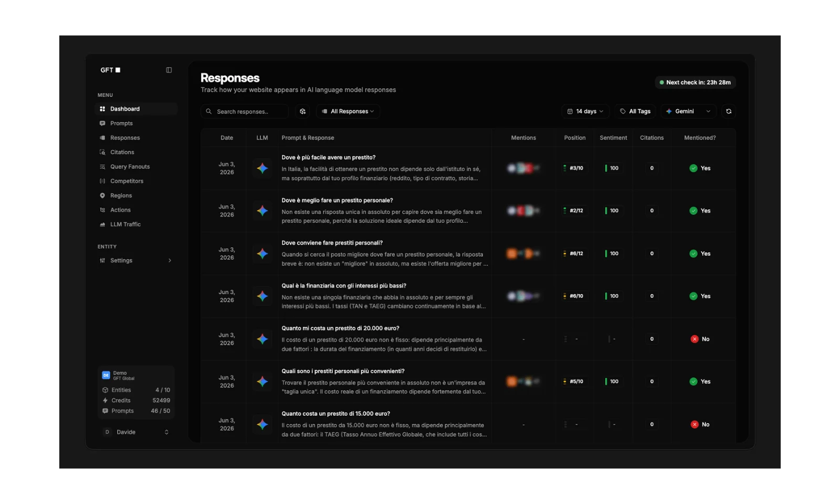Image resolution: width=840 pixels, height=504 pixels.
Task: Open the Gemini model selector dropdown
Action: pos(688,111)
